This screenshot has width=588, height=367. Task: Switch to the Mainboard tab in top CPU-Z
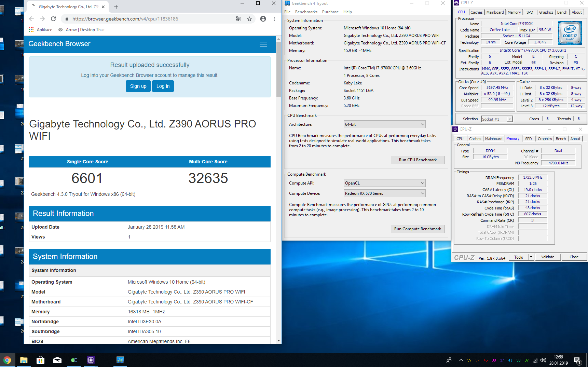tap(495, 12)
